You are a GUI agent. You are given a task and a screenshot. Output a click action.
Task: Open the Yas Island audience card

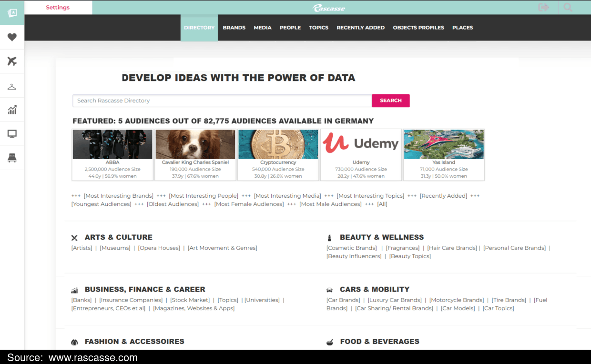(444, 155)
